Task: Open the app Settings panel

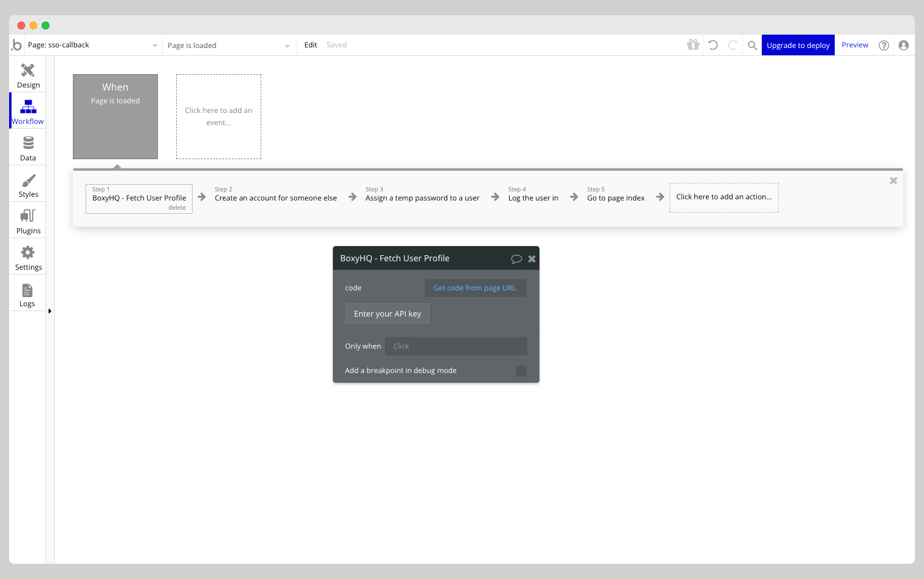Action: [27, 256]
